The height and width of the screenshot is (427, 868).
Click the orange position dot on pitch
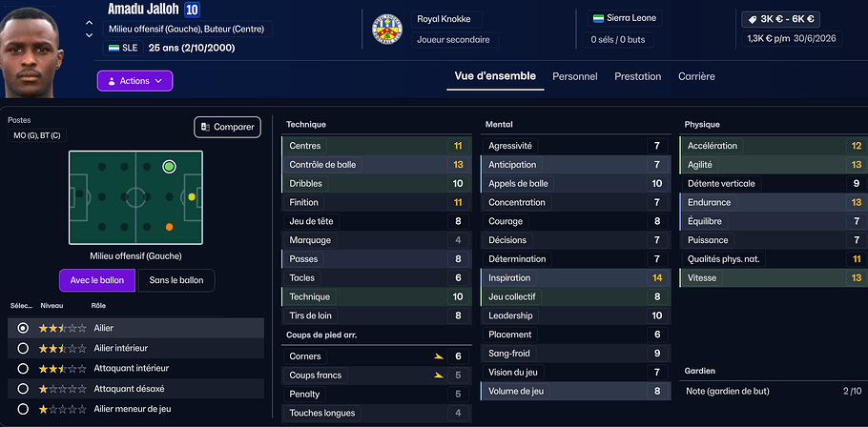coord(169,227)
